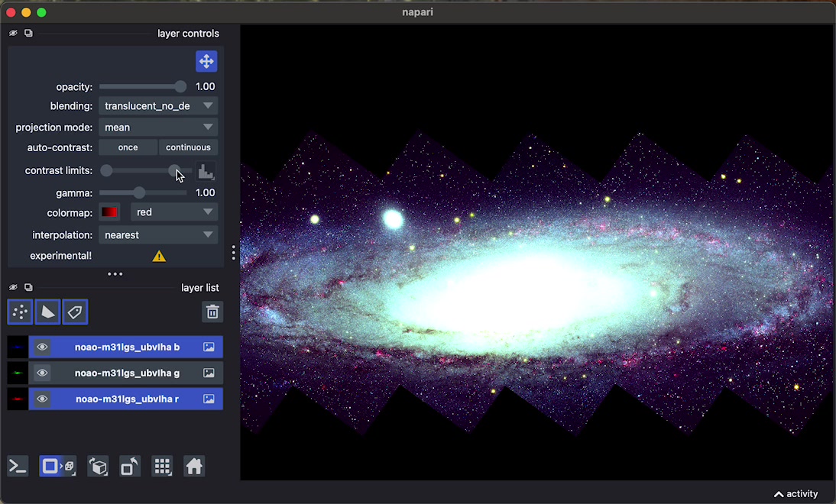Image resolution: width=836 pixels, height=504 pixels.
Task: Run auto-contrast once
Action: coord(128,147)
